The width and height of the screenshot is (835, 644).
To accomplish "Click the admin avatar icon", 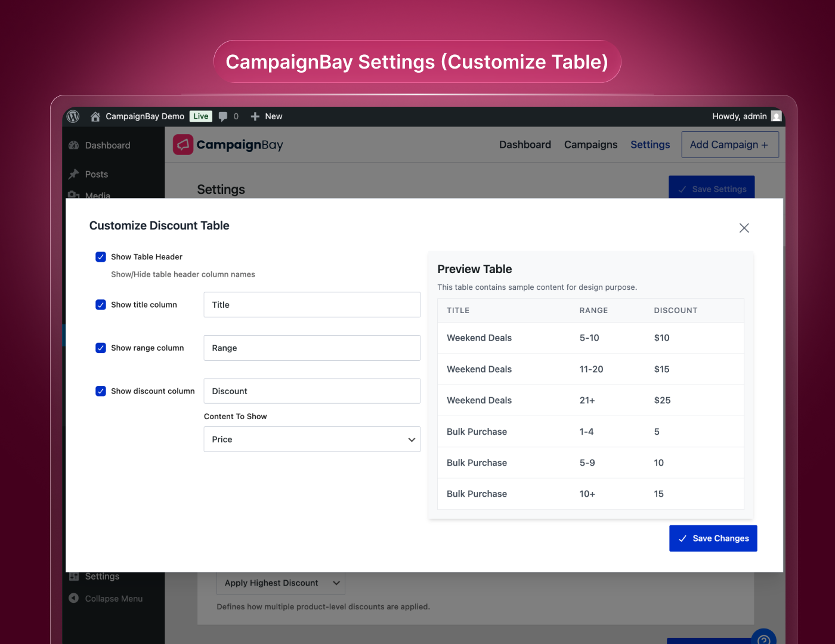I will (776, 116).
